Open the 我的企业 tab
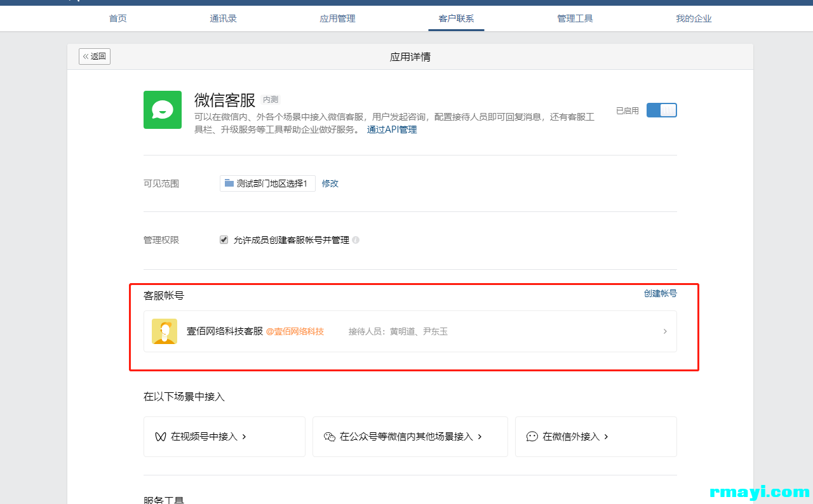This screenshot has width=813, height=504. (694, 18)
